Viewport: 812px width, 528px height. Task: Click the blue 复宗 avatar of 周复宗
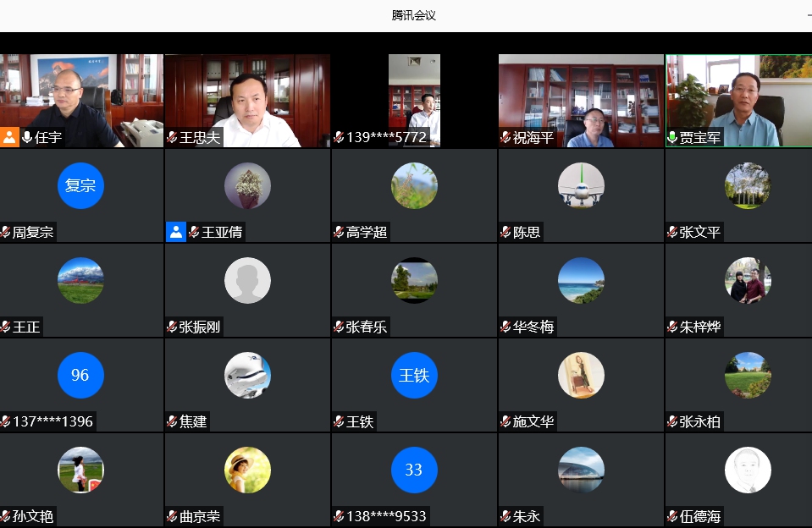[80, 185]
